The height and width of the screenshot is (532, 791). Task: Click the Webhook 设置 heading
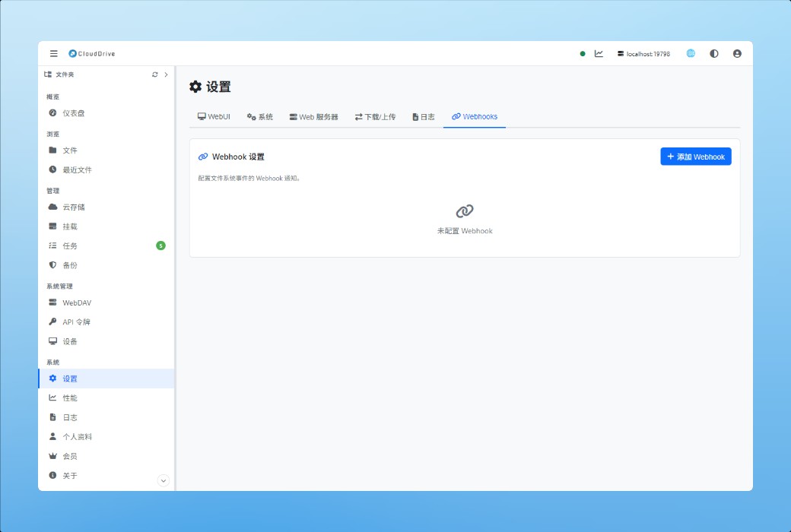[238, 157]
